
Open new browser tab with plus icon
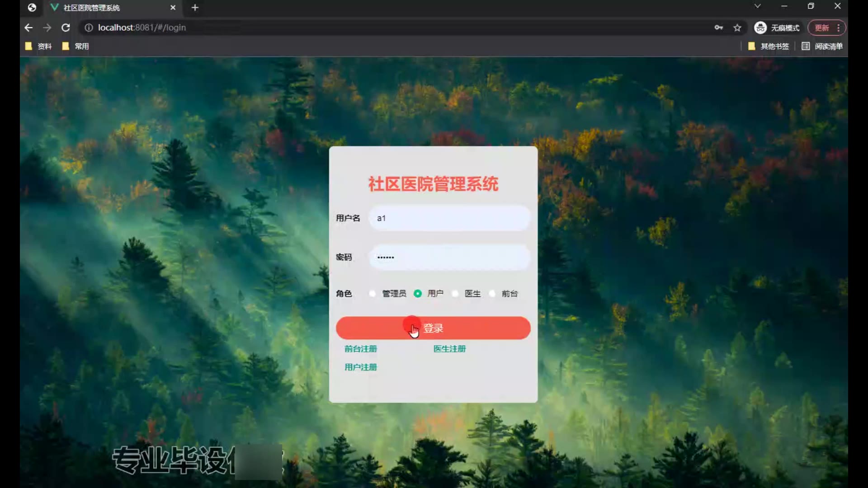pos(195,8)
